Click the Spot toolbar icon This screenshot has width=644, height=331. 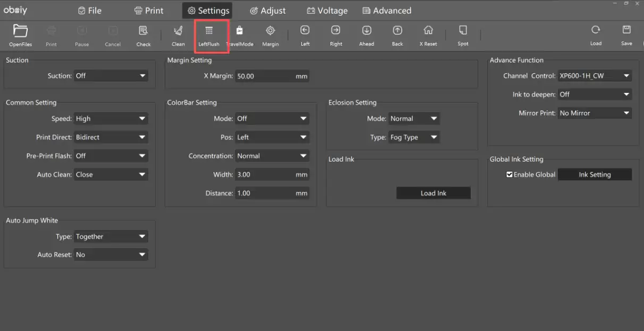[x=463, y=30]
